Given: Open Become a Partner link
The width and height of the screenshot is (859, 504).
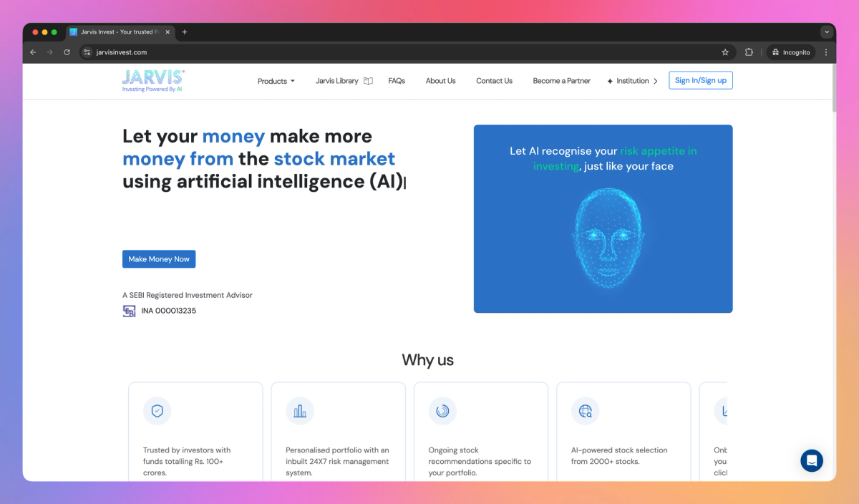Looking at the screenshot, I should coord(561,81).
